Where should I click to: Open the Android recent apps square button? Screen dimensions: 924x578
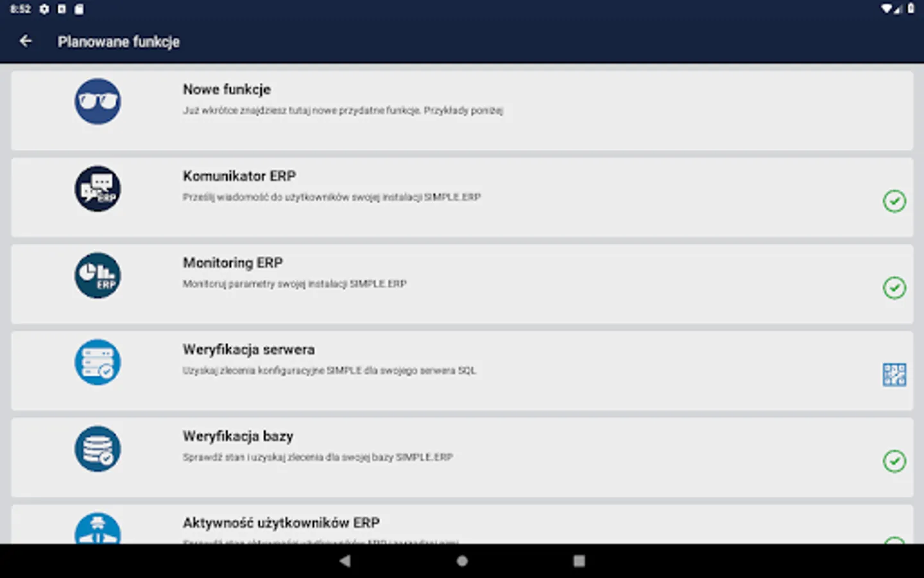click(579, 561)
